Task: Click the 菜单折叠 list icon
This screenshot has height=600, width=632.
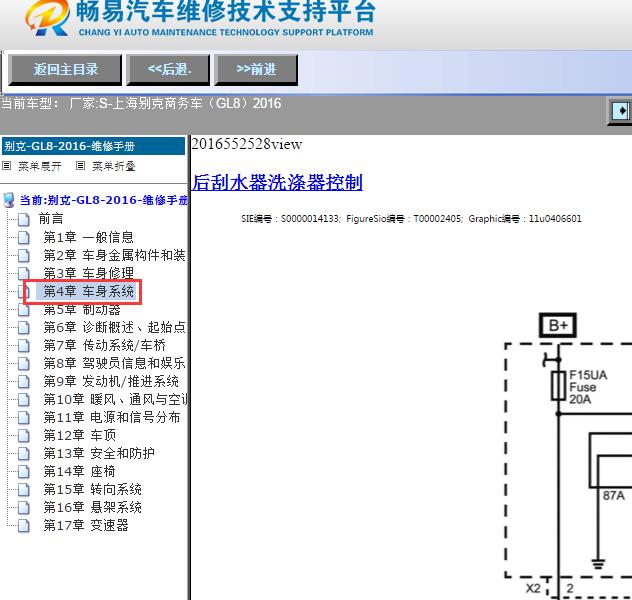Action: click(81, 166)
